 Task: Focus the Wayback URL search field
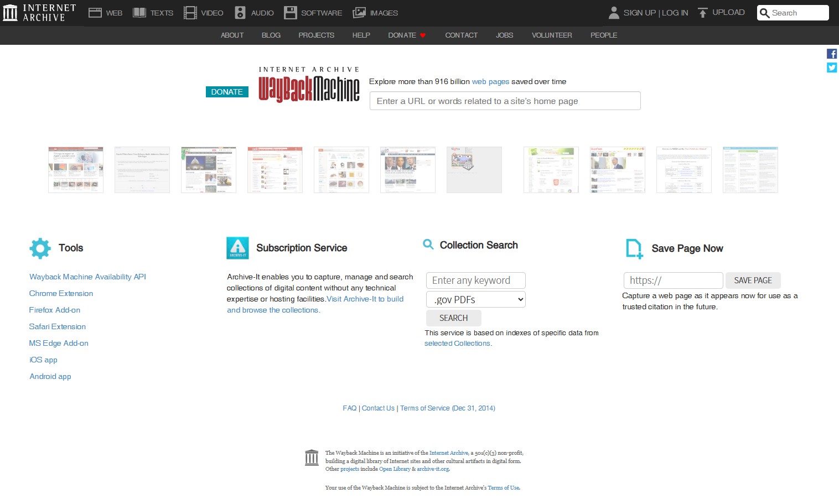pyautogui.click(x=505, y=101)
